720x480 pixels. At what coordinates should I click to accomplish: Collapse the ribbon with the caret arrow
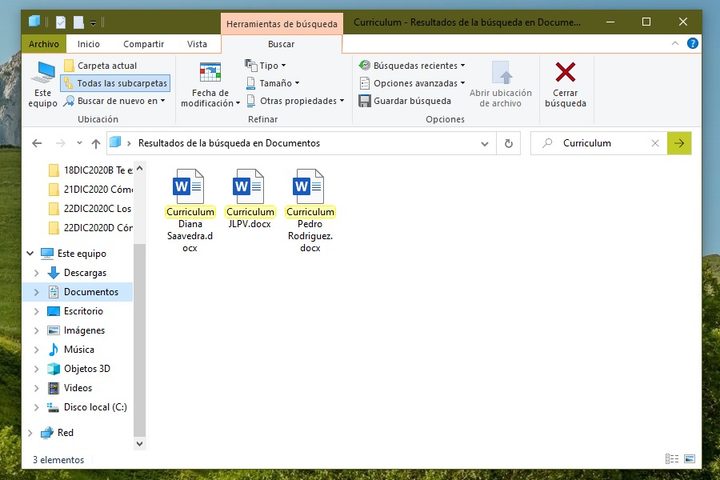[675, 44]
